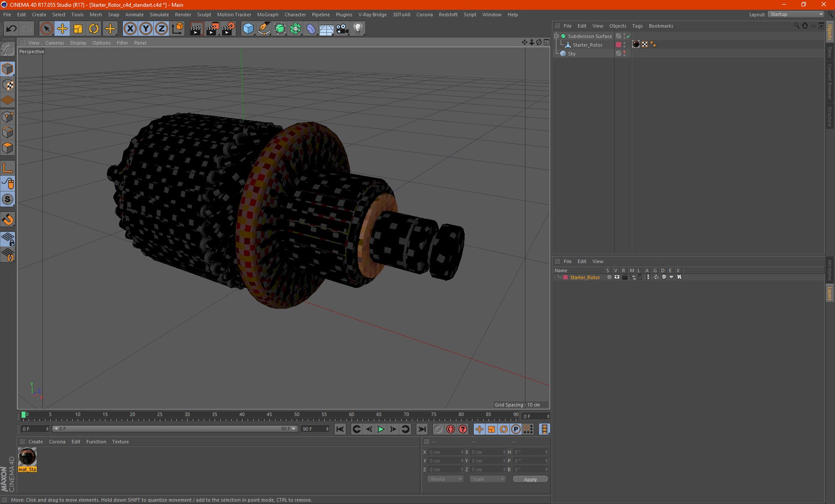Switch to Polygons mode

[x=8, y=148]
